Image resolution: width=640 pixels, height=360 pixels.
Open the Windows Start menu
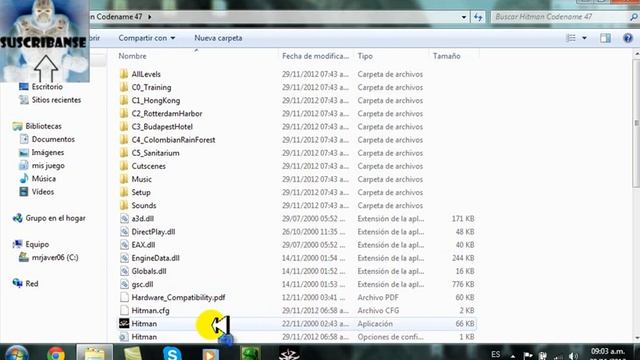coord(16,353)
